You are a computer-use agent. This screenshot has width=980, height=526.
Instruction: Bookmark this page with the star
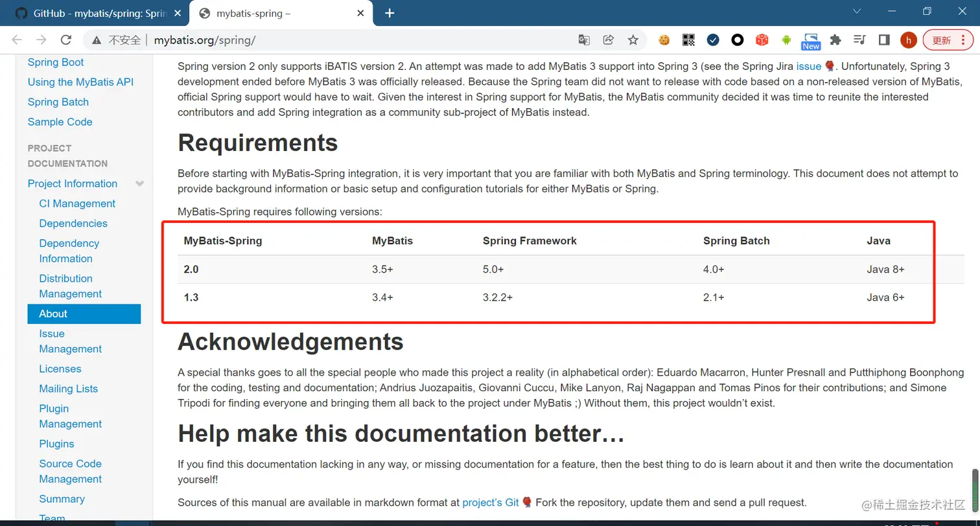[x=633, y=40]
